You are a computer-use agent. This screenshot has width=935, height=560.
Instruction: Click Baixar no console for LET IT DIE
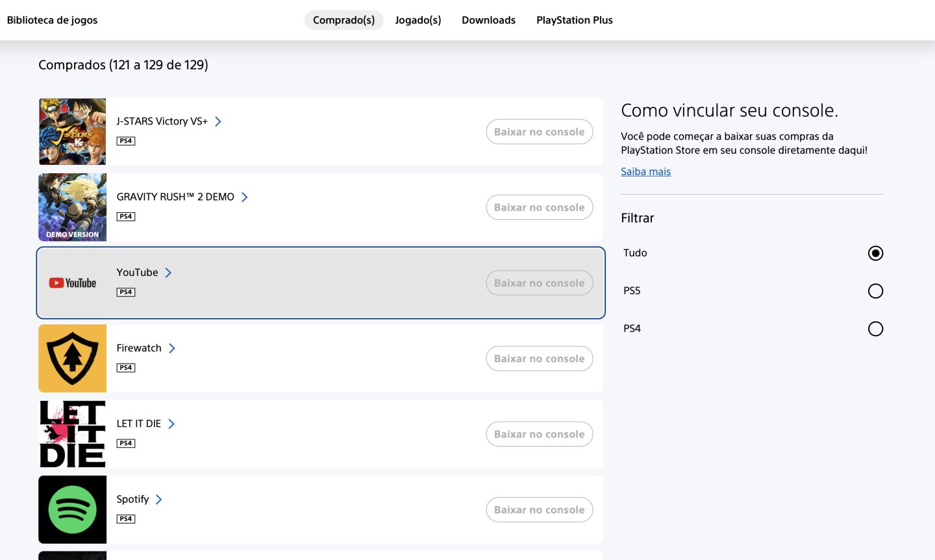[540, 434]
